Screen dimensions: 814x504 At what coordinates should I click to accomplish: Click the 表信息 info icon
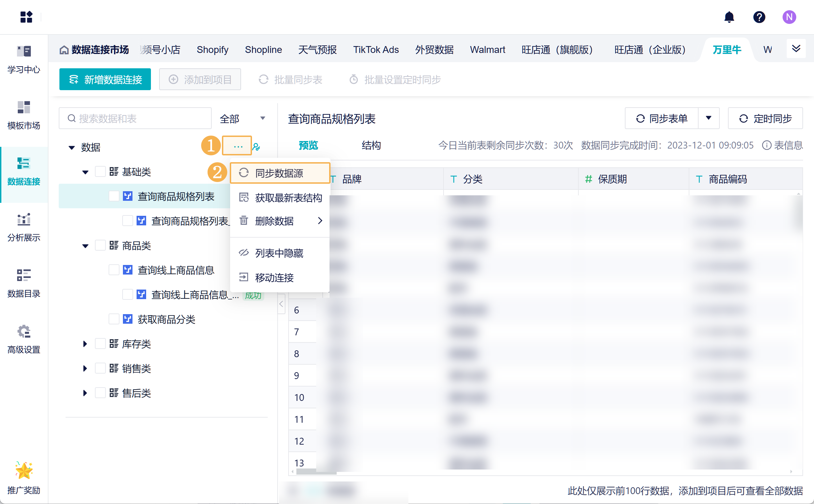tap(767, 145)
